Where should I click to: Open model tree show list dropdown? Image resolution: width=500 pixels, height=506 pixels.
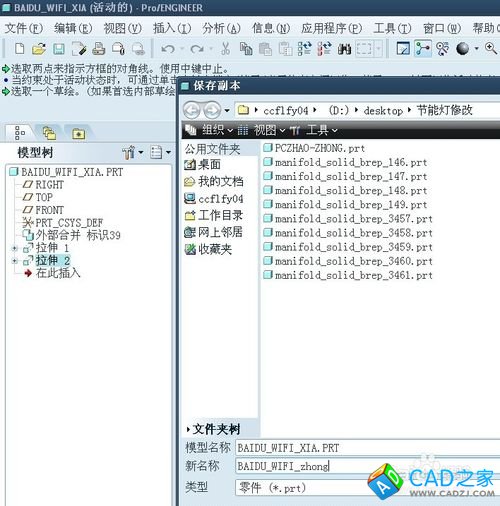(160, 153)
